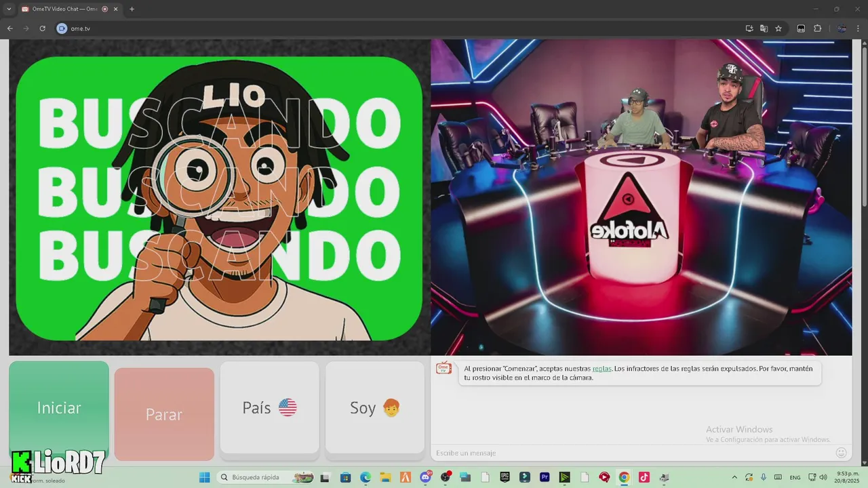Show hidden system tray icons chevron
The height and width of the screenshot is (488, 868).
pos(734,477)
